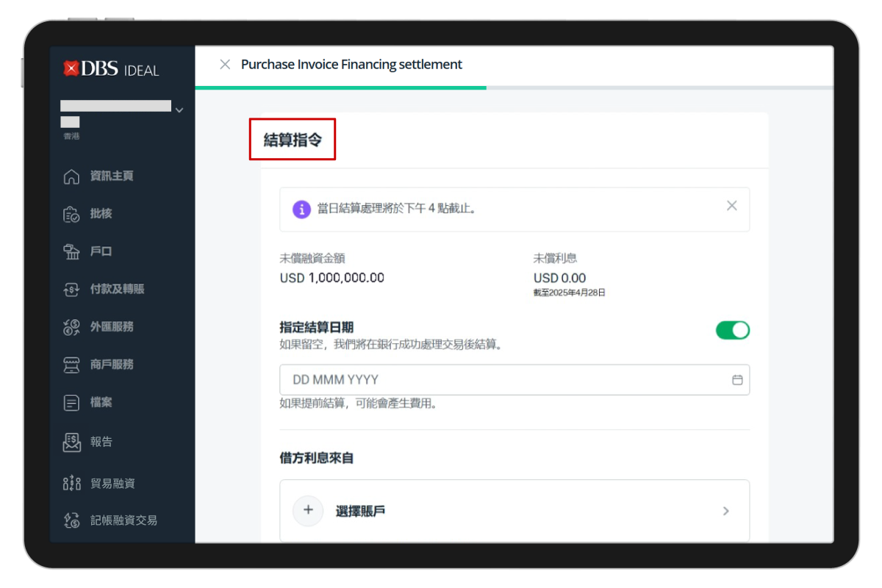Open the calendar date picker icon
The height and width of the screenshot is (588, 882).
point(737,380)
